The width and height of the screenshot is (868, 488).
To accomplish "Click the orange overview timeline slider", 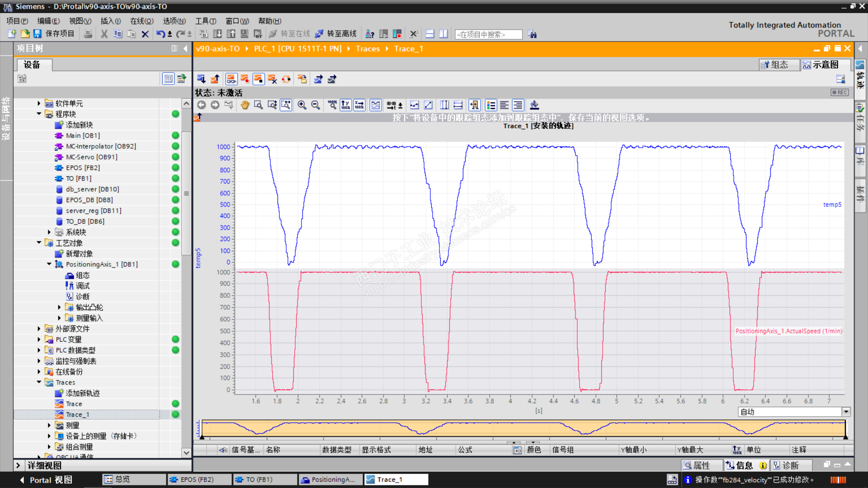I will [x=523, y=428].
